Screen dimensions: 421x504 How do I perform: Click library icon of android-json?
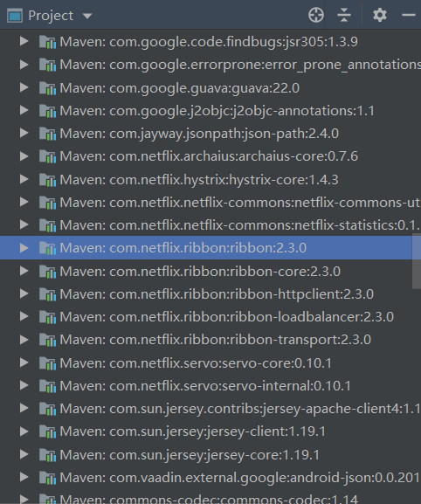(47, 478)
